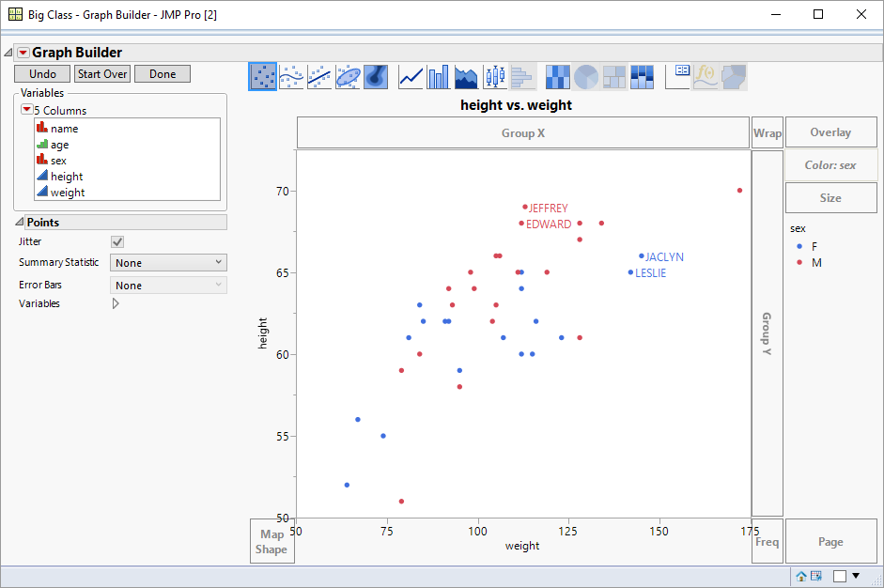Viewport: 884px width, 588px height.
Task: Collapse the Points section disclosure triangle
Action: 19,222
